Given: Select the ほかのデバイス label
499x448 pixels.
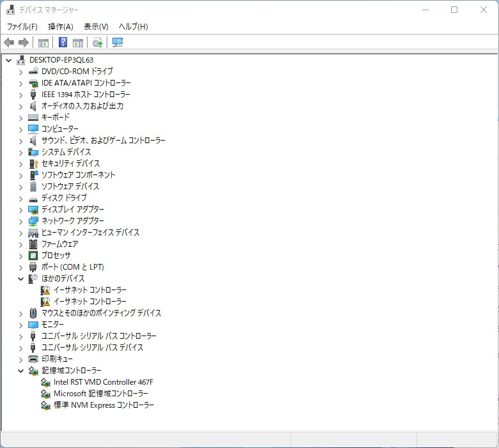Looking at the screenshot, I should 63,279.
